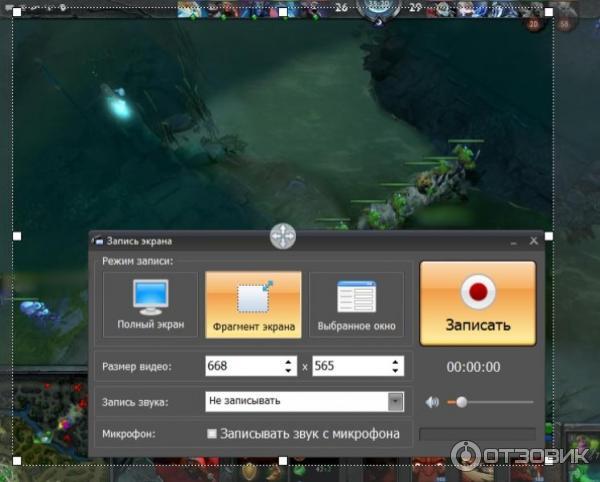Pick the 'Выбранное окно' window mode
The image size is (600, 482).
pyautogui.click(x=356, y=306)
